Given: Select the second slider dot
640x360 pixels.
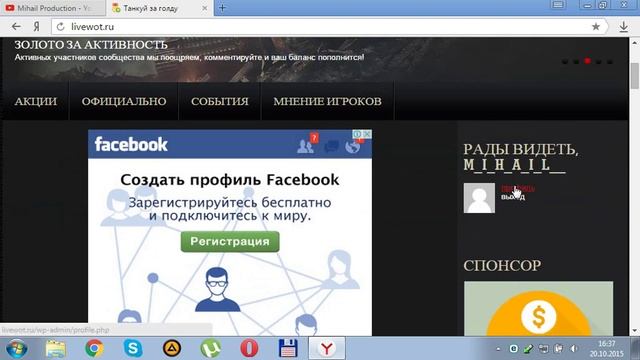Looking at the screenshot, I should pyautogui.click(x=576, y=62).
